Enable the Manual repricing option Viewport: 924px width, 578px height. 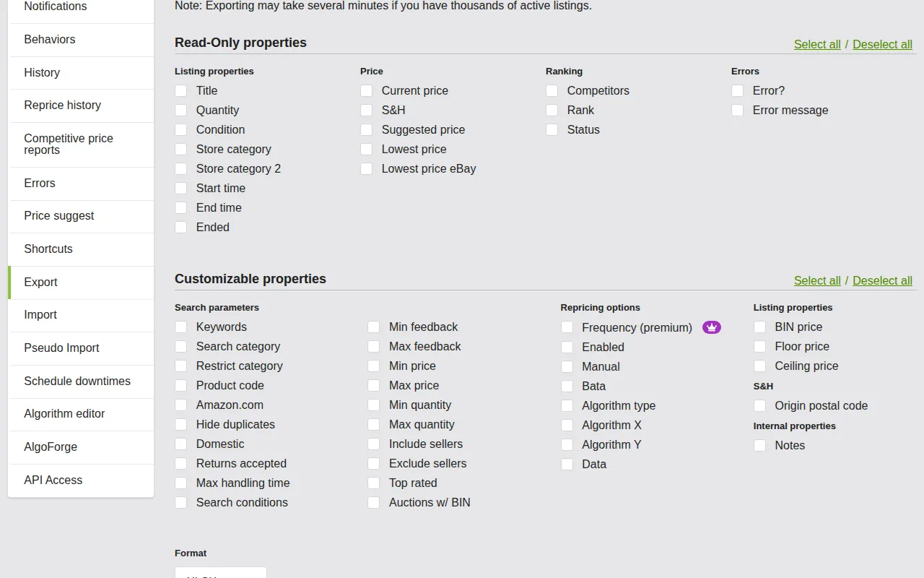coord(567,366)
